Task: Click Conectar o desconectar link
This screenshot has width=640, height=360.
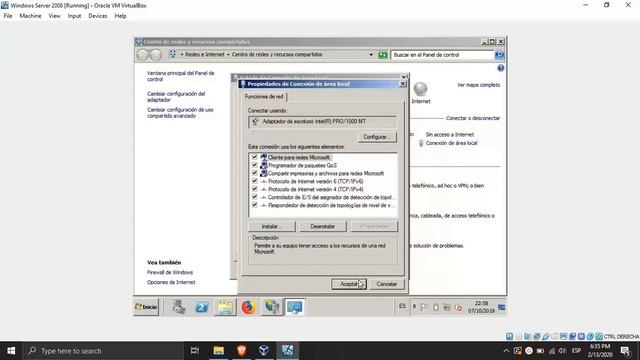Action: [473, 118]
